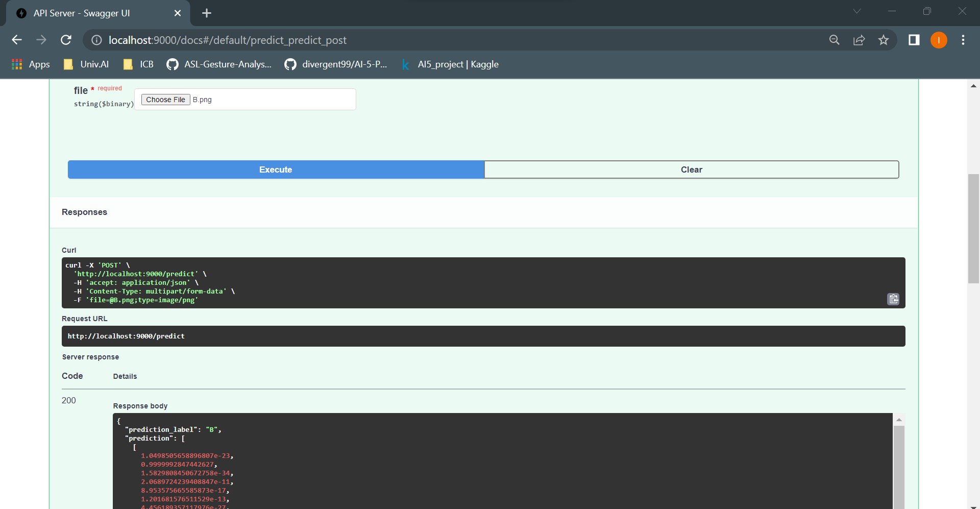Execute the predict POST request
The width and height of the screenshot is (980, 509).
[276, 169]
